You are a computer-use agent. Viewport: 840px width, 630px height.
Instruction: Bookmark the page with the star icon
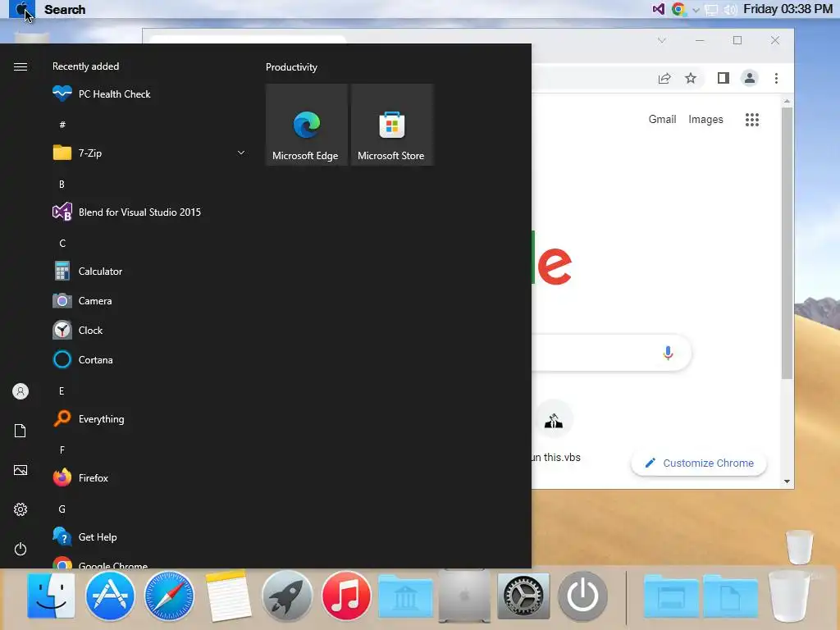(x=691, y=78)
